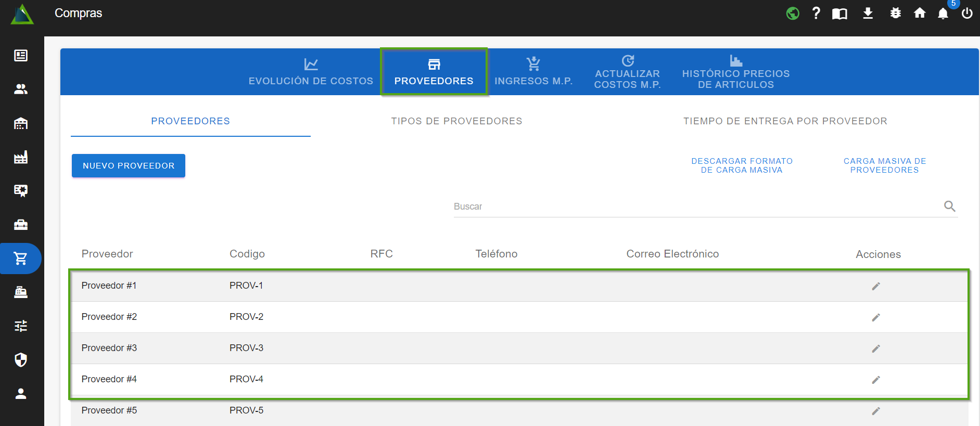
Task: Open the factory icon in sidebar
Action: [21, 157]
